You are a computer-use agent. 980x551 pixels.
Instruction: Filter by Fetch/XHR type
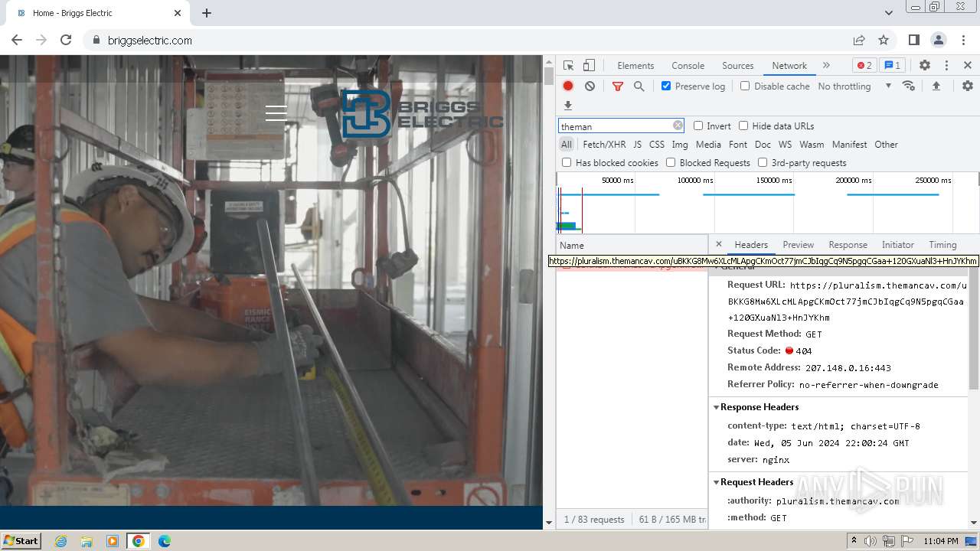tap(604, 145)
